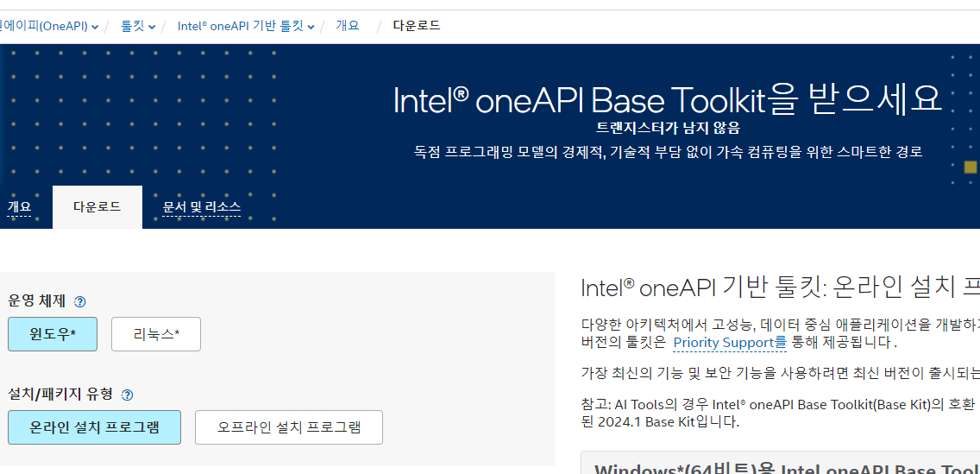980x474 pixels.
Task: Select the 리눅스* operating system option
Action: [156, 334]
